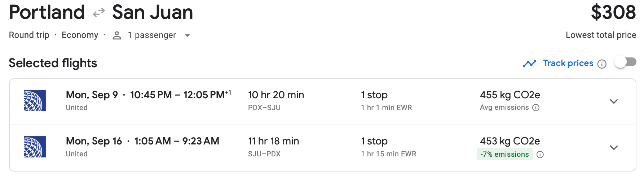The height and width of the screenshot is (182, 644).
Task: Click the 455 kg CO2e emissions text
Action: 510,95
